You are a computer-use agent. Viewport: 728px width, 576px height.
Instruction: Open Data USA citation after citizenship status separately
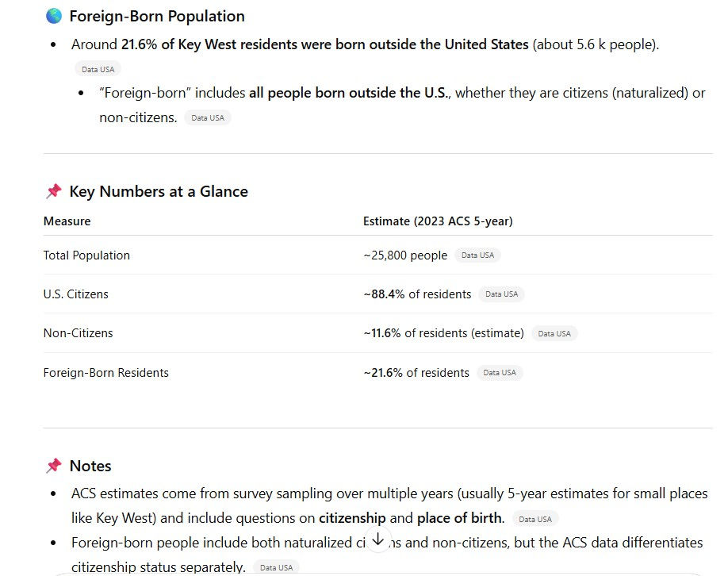point(276,567)
